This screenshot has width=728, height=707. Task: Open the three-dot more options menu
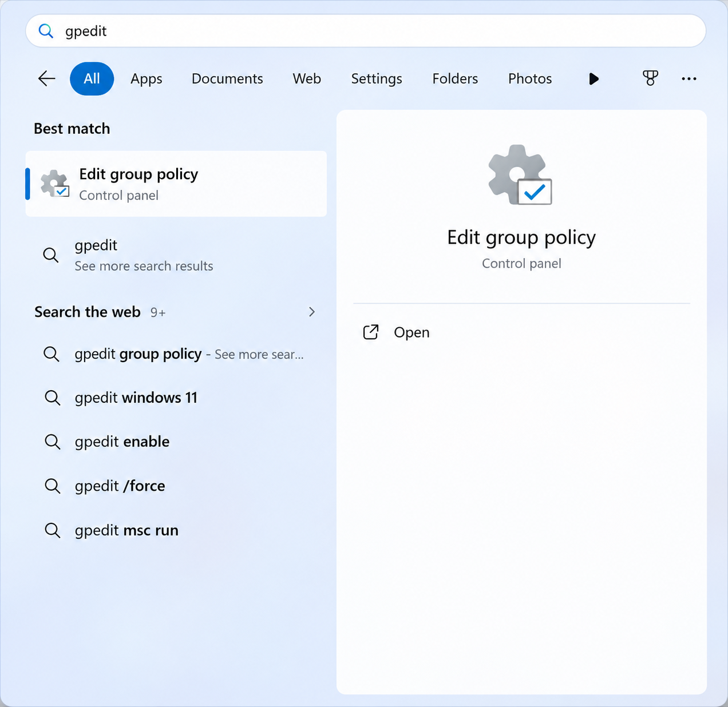pyautogui.click(x=689, y=78)
